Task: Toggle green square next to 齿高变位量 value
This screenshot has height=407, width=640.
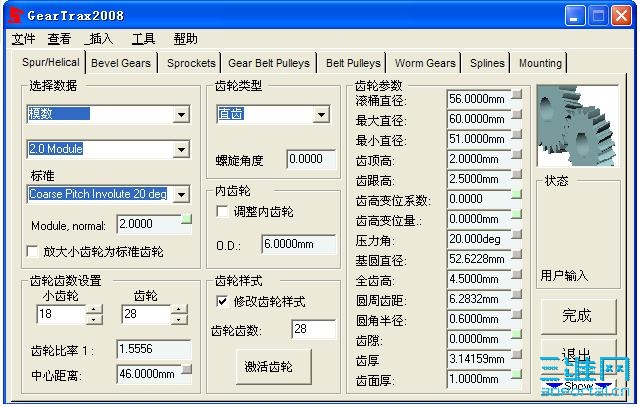Action: [x=517, y=215]
